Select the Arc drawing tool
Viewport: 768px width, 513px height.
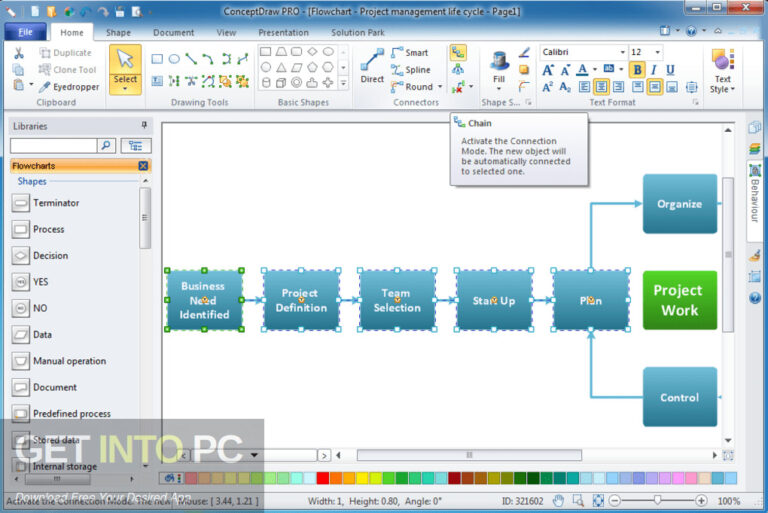(208, 59)
